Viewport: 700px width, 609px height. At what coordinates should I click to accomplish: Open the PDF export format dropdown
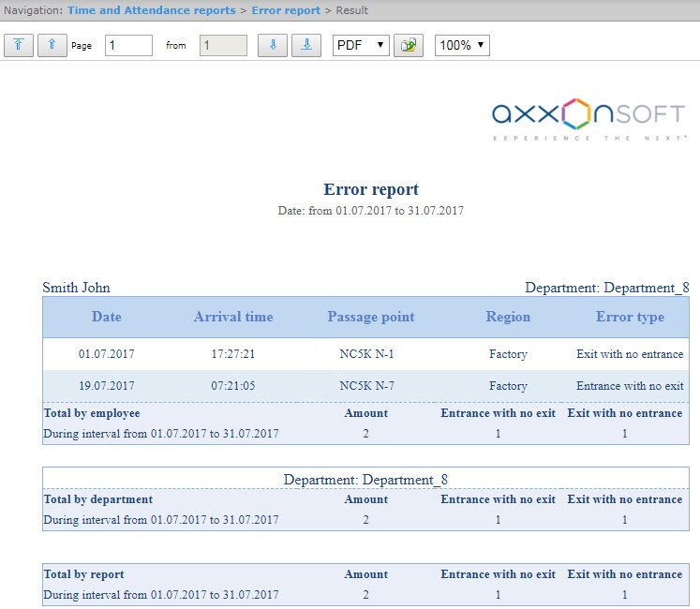(x=361, y=45)
